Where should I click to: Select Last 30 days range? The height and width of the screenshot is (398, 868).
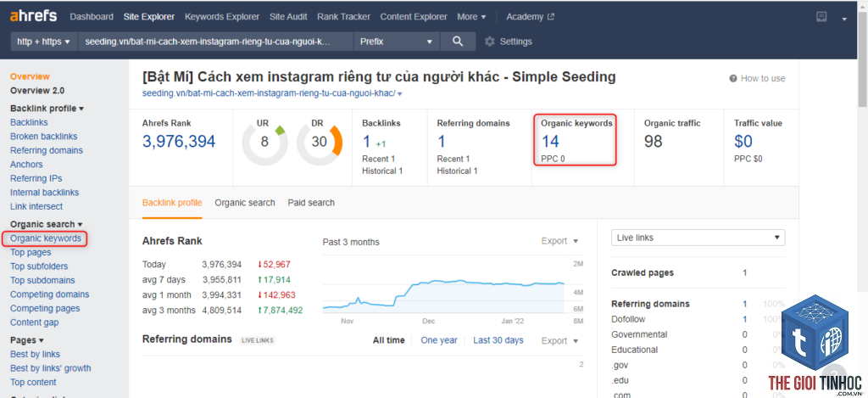[498, 340]
